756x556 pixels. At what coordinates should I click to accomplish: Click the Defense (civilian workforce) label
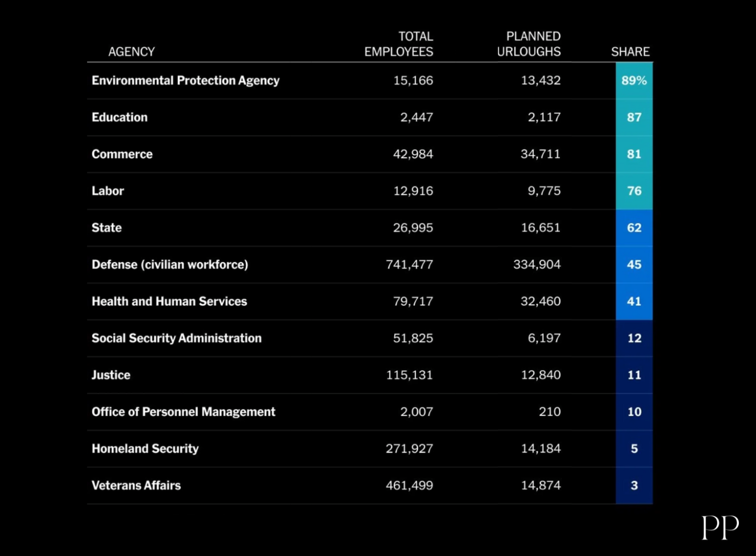[x=170, y=264]
